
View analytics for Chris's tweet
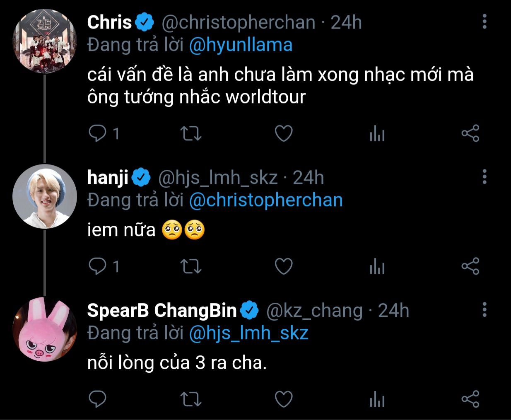tap(377, 134)
